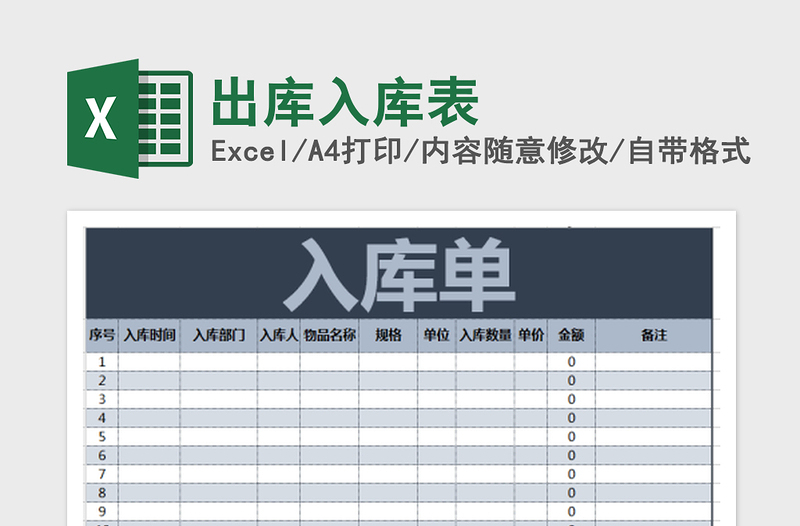Viewport: 800px width, 526px height.
Task: Select the 入库数量 column header
Action: coord(485,335)
